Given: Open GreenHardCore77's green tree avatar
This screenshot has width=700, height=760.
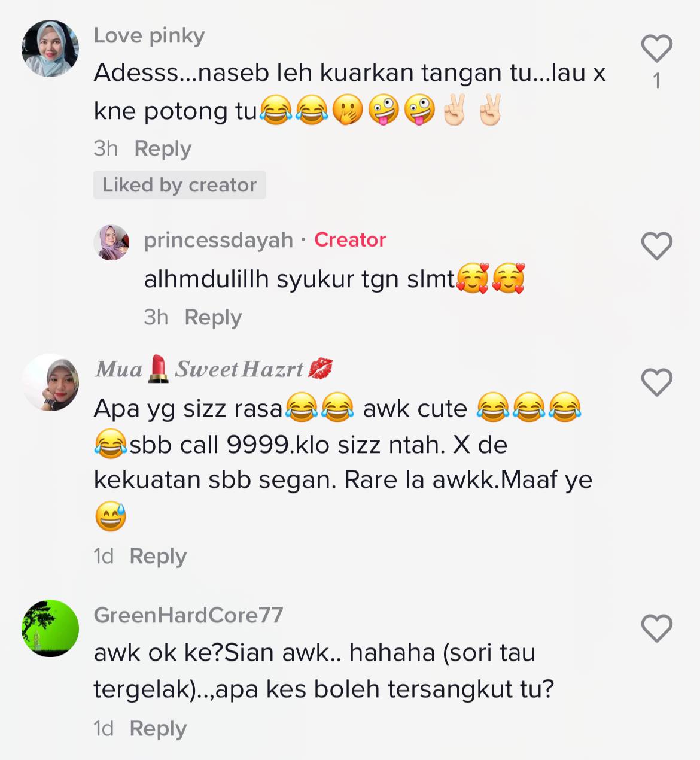Looking at the screenshot, I should 50,628.
